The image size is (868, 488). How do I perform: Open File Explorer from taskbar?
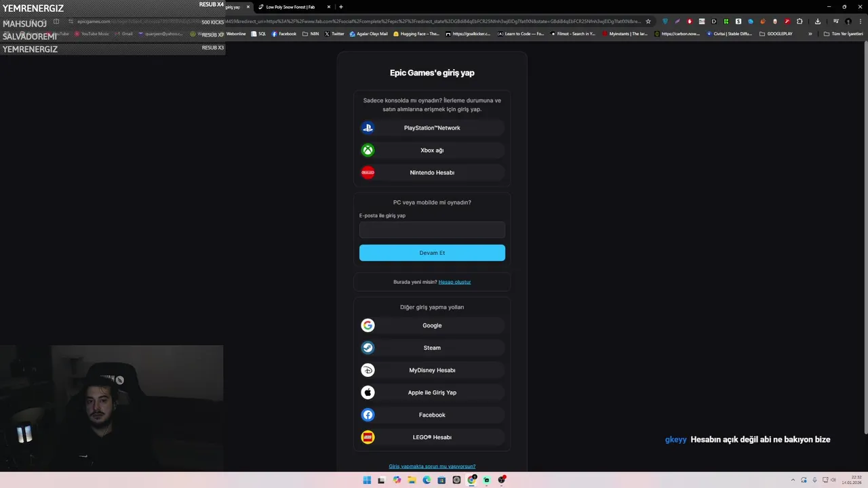pyautogui.click(x=412, y=480)
